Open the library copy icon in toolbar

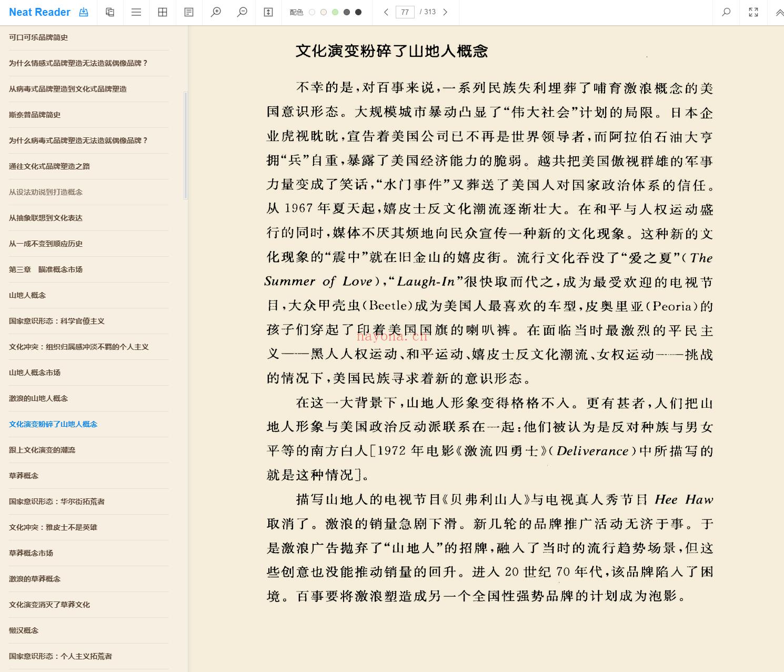[x=110, y=12]
